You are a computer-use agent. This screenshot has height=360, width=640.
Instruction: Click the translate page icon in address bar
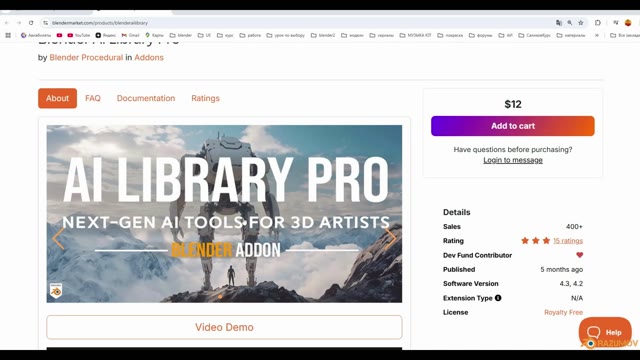point(559,23)
